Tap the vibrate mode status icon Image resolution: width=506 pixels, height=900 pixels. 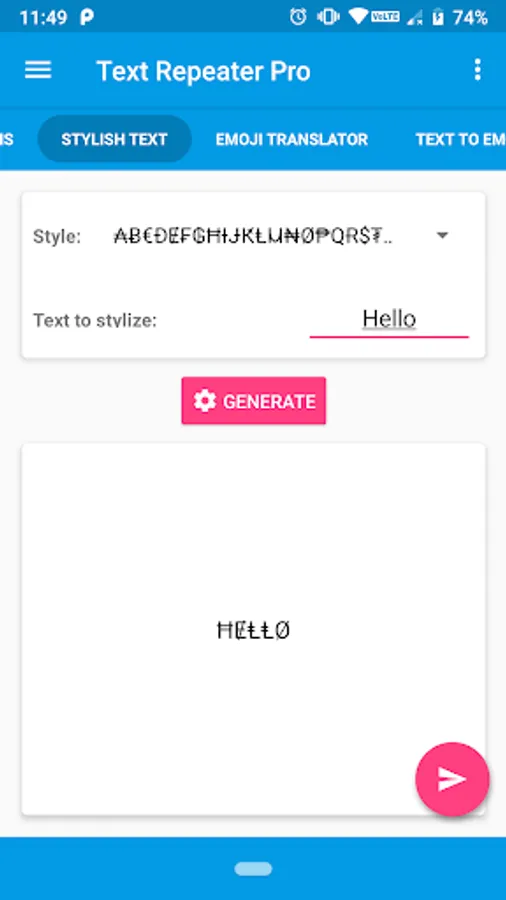328,17
